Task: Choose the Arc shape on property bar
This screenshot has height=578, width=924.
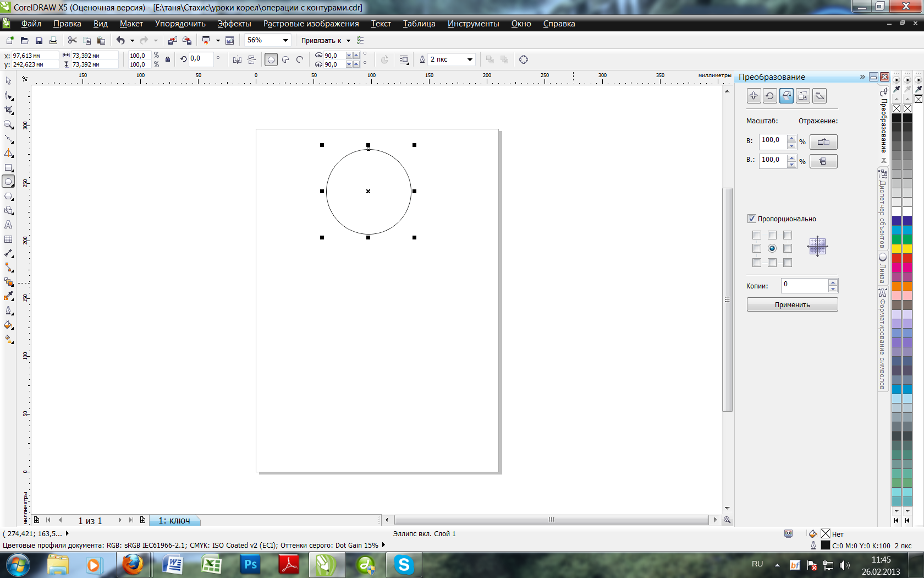Action: click(300, 59)
